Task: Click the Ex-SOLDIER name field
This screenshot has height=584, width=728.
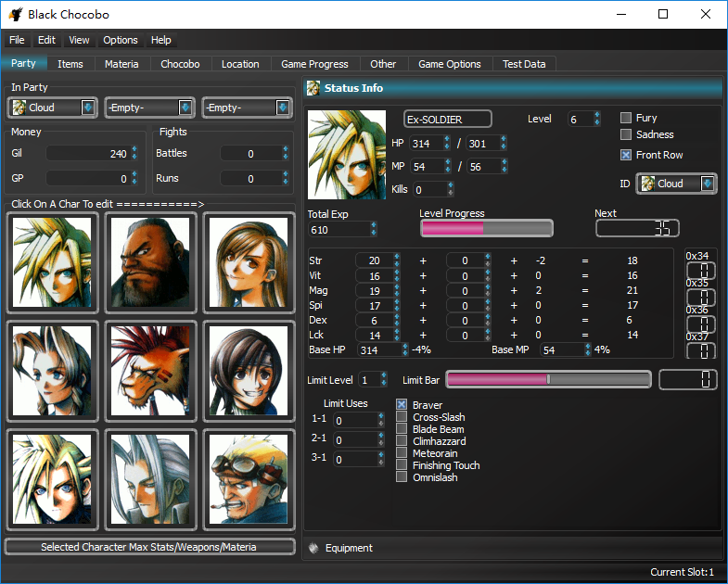Action: tap(448, 120)
